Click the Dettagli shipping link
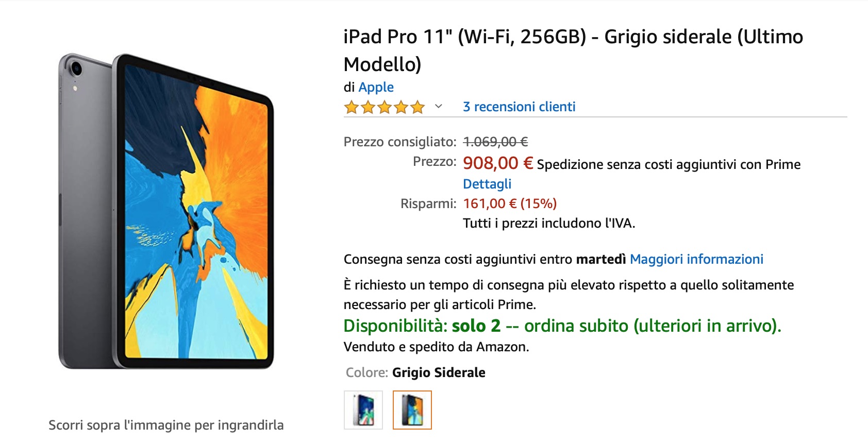Viewport: 868px width, 443px height. [x=487, y=183]
